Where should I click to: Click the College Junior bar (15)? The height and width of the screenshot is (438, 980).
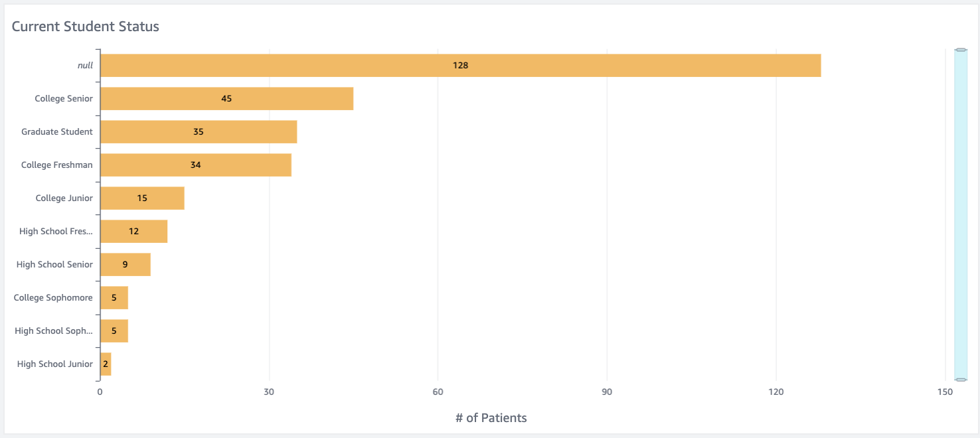141,198
